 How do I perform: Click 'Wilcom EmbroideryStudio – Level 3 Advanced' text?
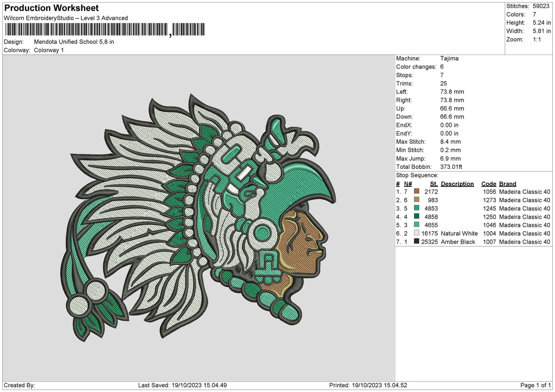(66, 18)
